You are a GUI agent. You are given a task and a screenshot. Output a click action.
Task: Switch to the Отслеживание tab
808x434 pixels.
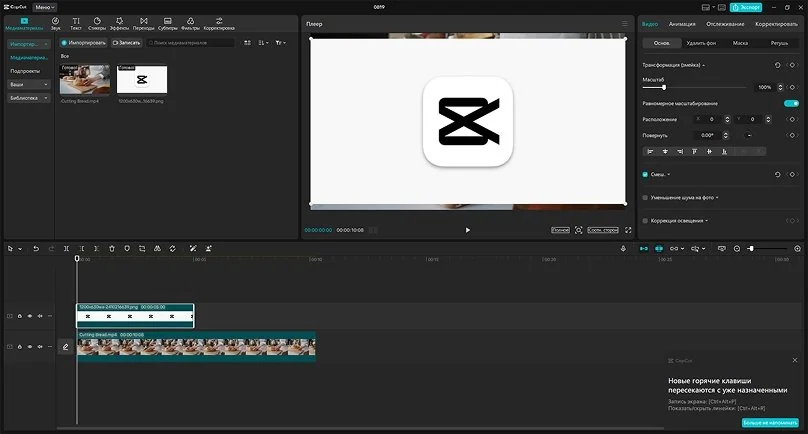point(725,24)
